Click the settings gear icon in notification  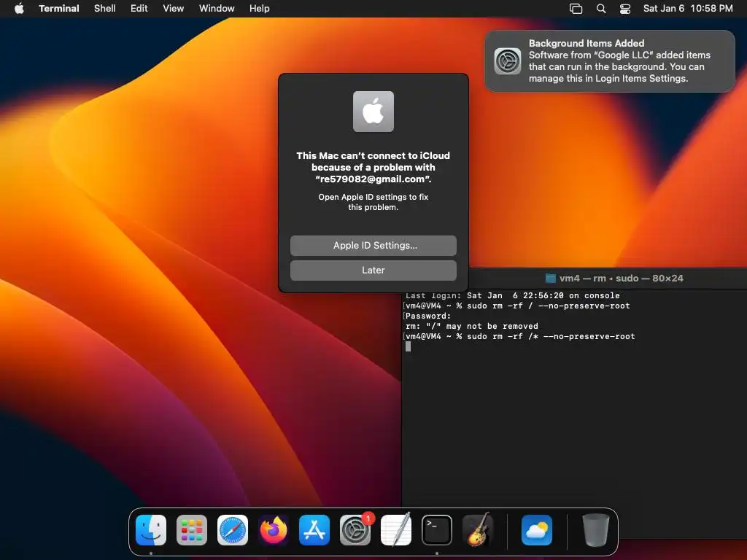tap(508, 61)
